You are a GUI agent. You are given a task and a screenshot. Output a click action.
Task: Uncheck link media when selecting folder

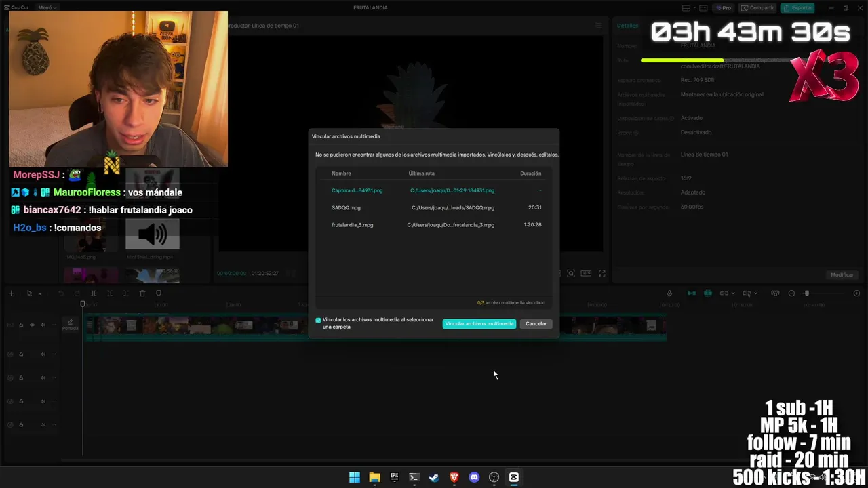[x=318, y=320]
